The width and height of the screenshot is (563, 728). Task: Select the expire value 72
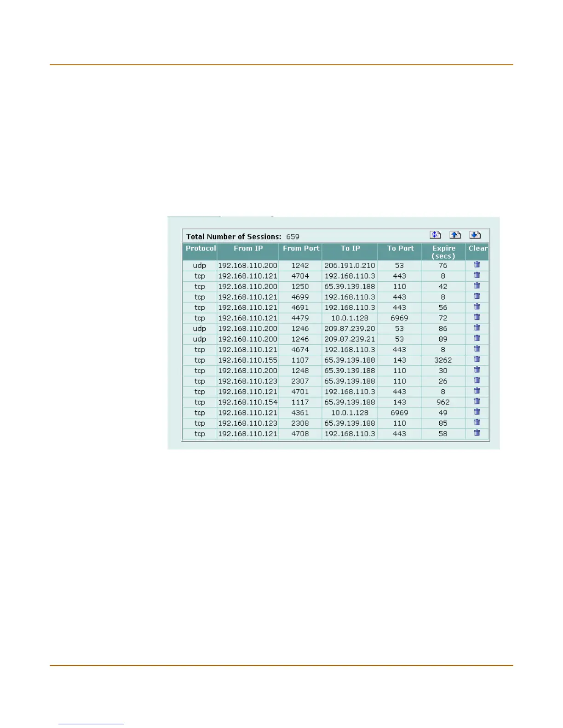443,318
